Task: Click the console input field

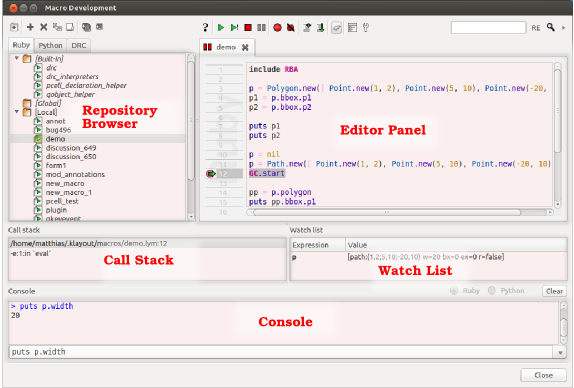Action: (x=281, y=352)
